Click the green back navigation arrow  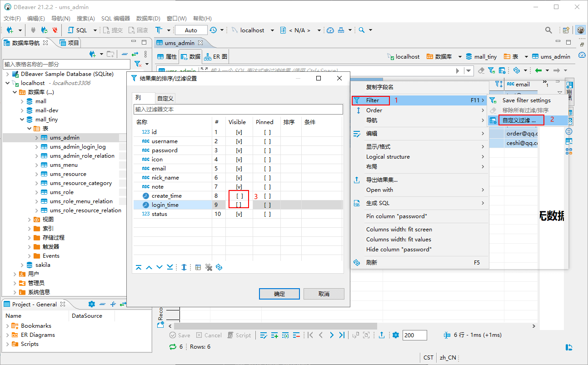(538, 70)
